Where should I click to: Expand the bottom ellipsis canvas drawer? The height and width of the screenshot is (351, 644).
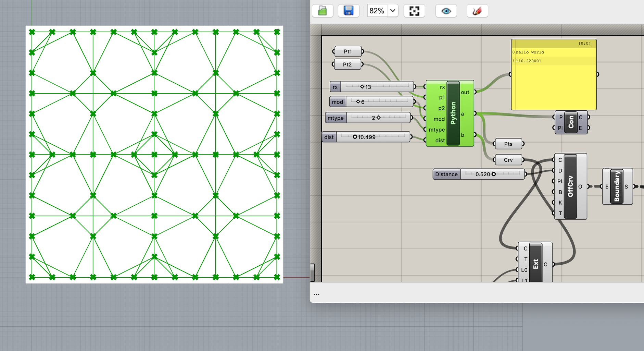[317, 294]
